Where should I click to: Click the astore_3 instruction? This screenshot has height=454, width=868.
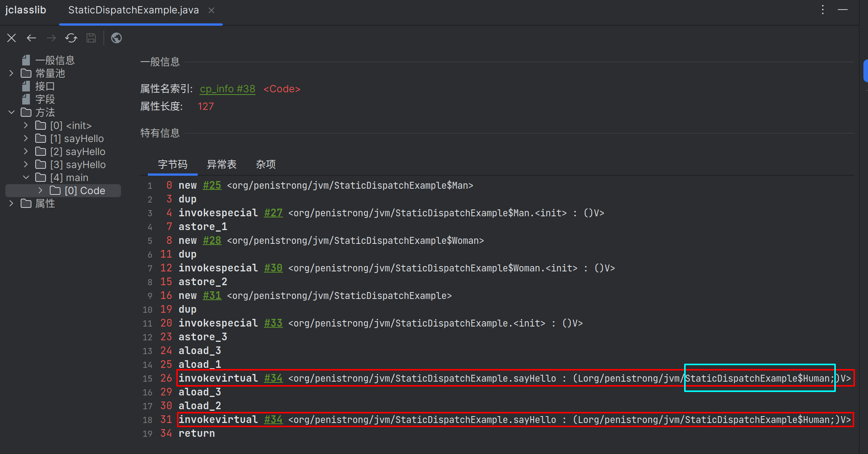tap(203, 337)
